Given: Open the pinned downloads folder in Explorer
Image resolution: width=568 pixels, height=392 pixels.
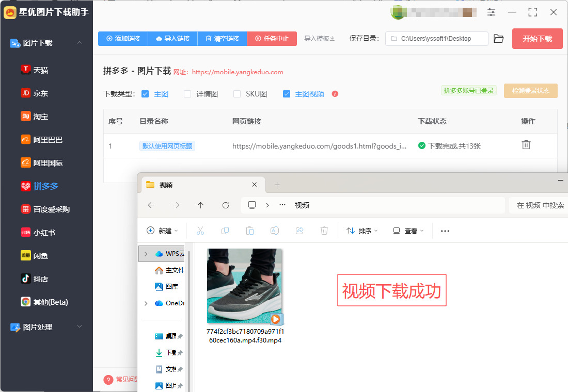Looking at the screenshot, I should (168, 352).
